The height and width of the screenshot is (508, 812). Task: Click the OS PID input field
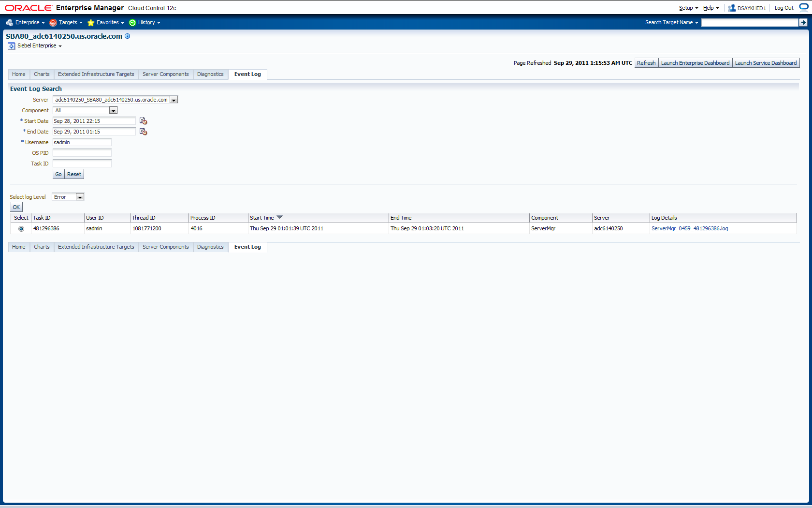[82, 153]
